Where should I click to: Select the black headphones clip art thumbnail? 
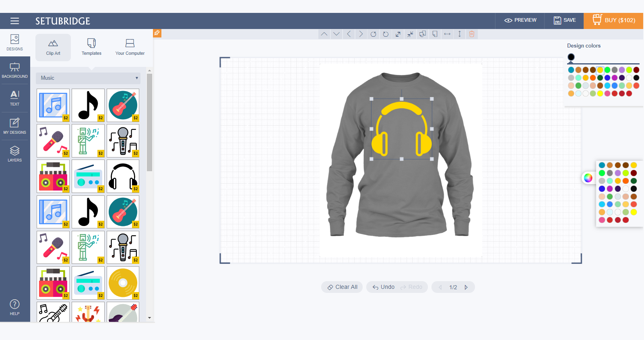123,176
